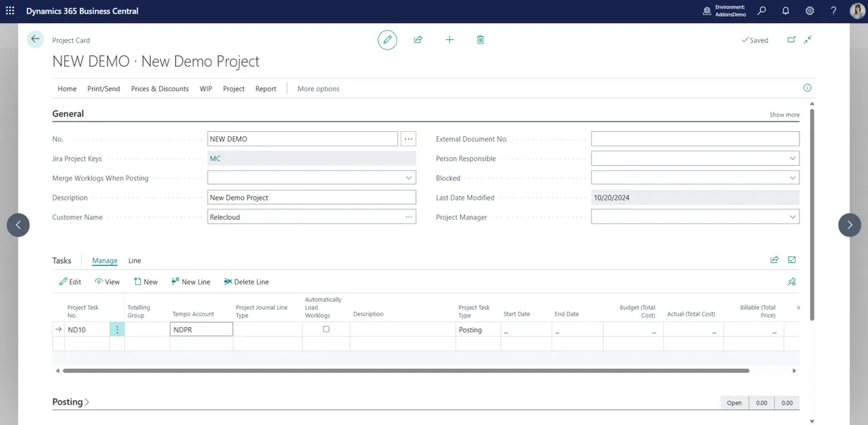868x425 pixels.
Task: Click Delete Line button
Action: (246, 282)
